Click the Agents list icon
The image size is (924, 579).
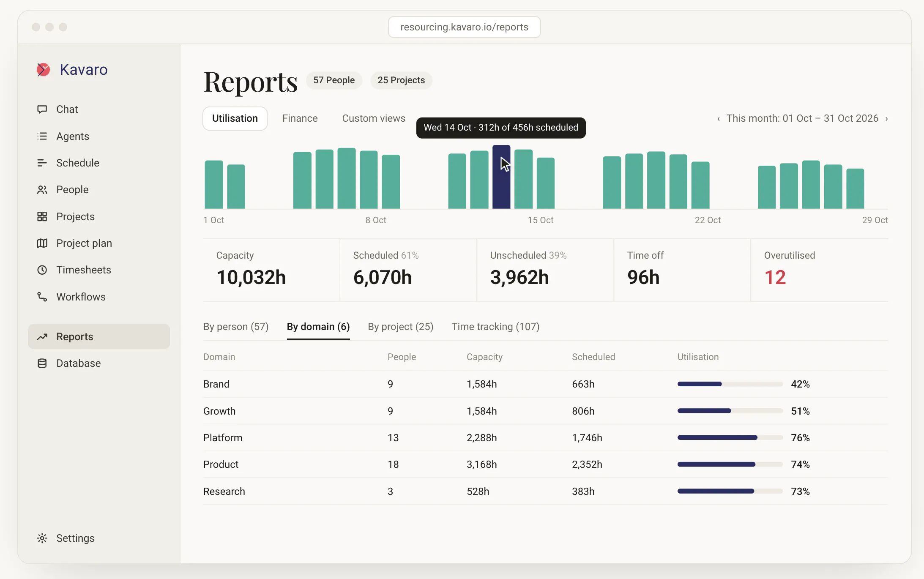(x=42, y=136)
